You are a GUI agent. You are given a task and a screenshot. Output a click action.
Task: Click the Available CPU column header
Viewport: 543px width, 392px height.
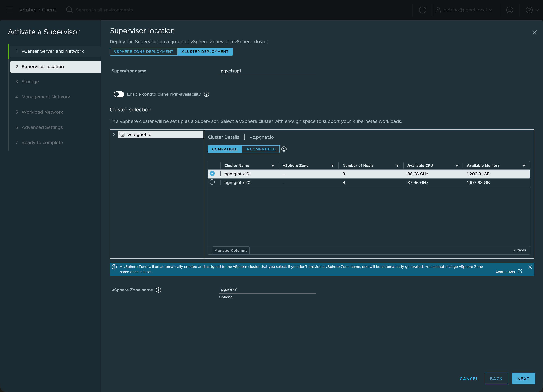[420, 165]
